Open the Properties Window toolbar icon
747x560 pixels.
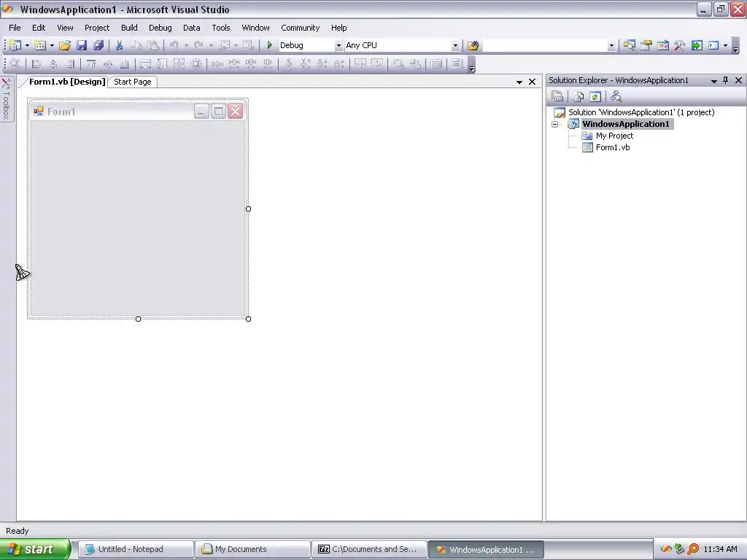click(646, 45)
